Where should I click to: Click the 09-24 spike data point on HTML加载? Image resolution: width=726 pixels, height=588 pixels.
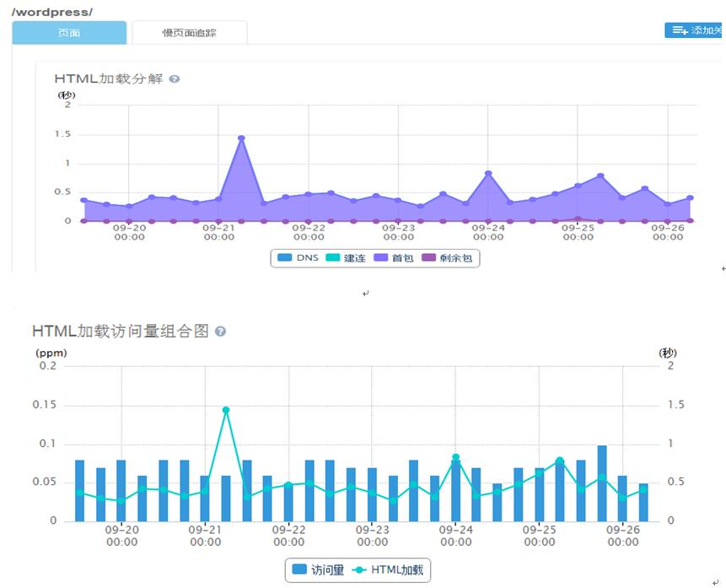(x=454, y=456)
